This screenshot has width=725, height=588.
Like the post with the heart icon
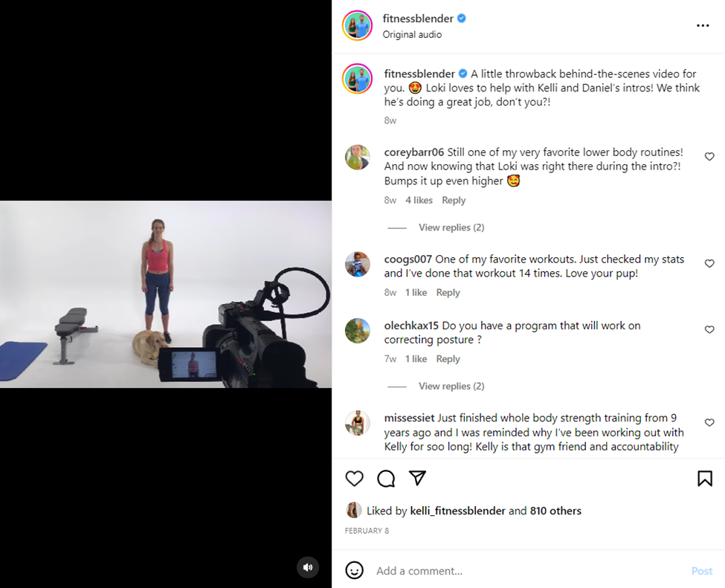pos(355,479)
